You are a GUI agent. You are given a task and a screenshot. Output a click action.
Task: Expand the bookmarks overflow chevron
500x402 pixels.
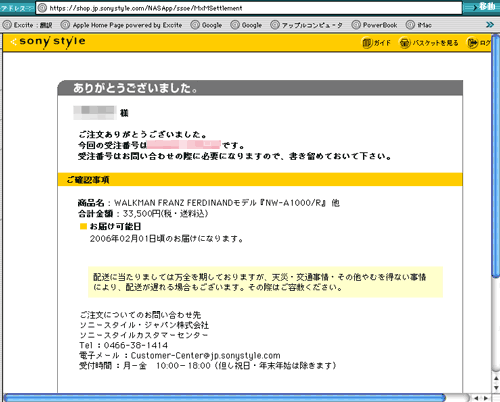(490, 25)
